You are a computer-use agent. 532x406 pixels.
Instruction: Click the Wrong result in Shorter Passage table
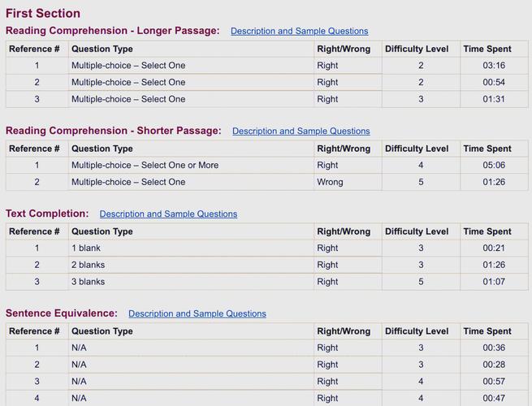coord(330,182)
